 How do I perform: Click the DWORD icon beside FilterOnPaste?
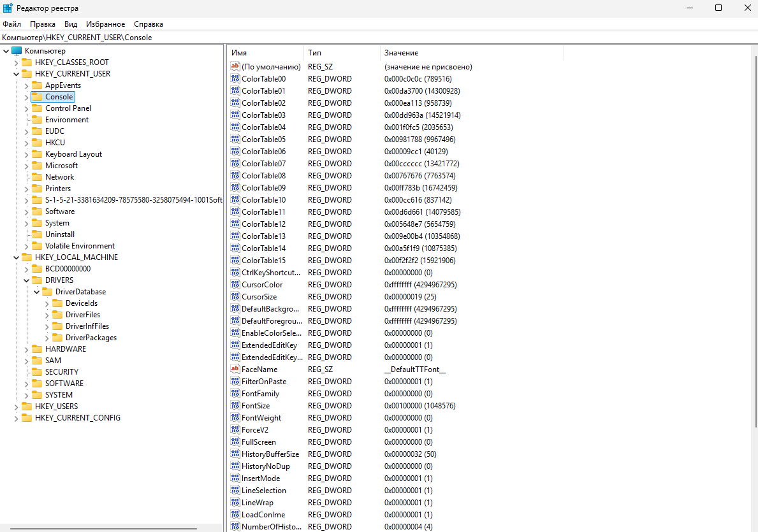[x=235, y=381]
